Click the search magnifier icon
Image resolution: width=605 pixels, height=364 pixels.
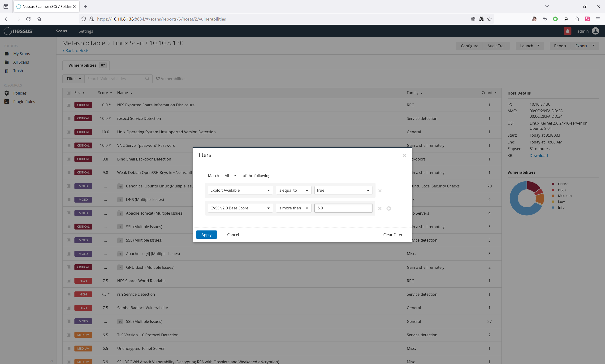pos(147,79)
